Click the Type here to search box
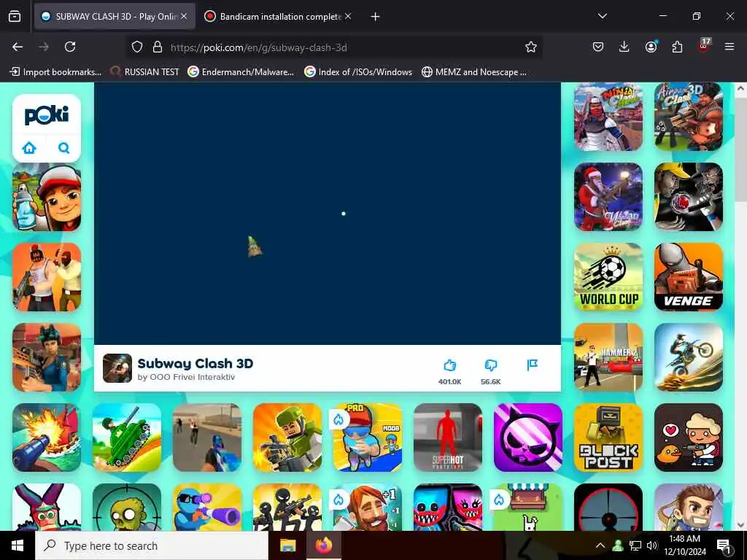 point(152,545)
